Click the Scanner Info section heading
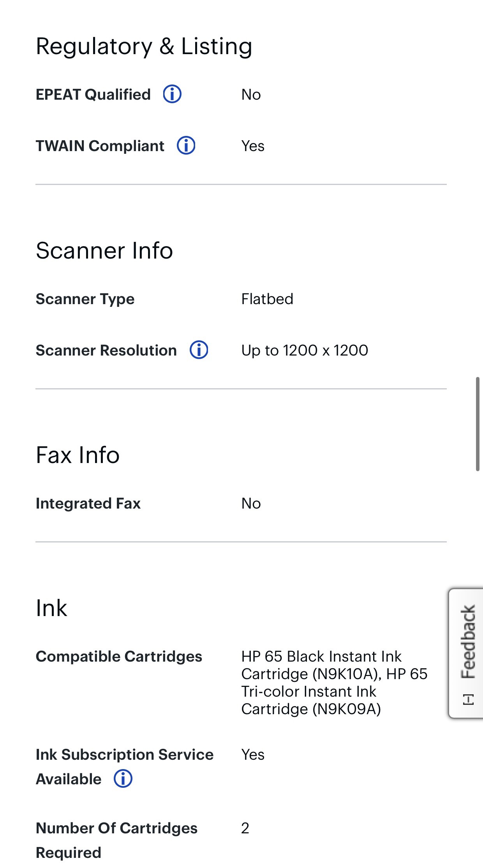Screen dimensions: 483x868 (x=104, y=250)
